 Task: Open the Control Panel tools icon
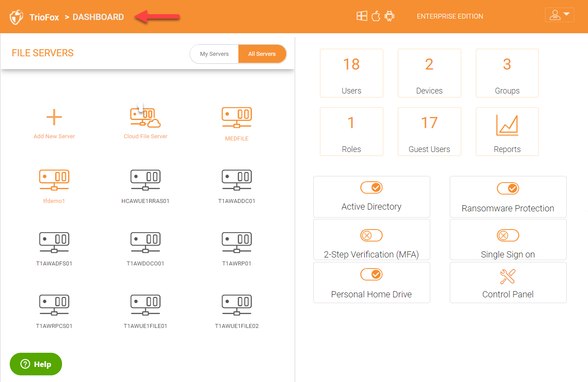(508, 277)
